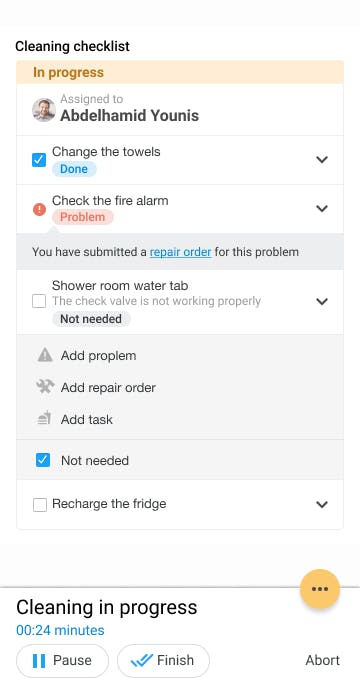Abort the cleaning in progress
Screen dimensions: 360x686
click(322, 660)
